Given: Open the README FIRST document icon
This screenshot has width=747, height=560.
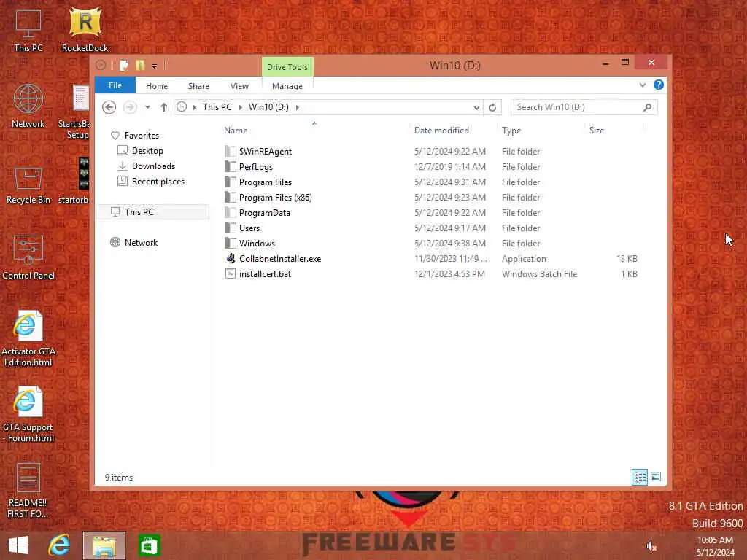Looking at the screenshot, I should point(28,491).
